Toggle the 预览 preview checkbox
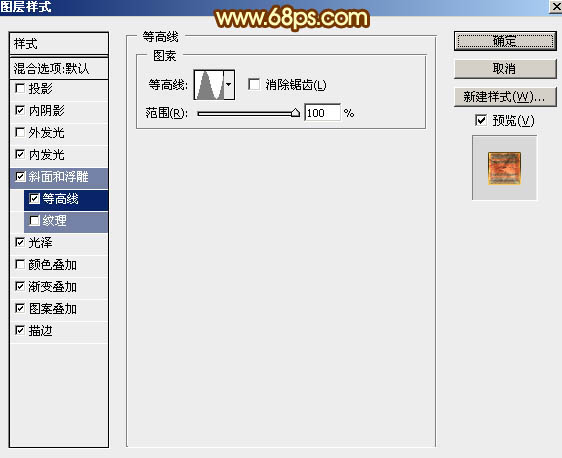Viewport: 562px width, 458px height. click(x=481, y=120)
